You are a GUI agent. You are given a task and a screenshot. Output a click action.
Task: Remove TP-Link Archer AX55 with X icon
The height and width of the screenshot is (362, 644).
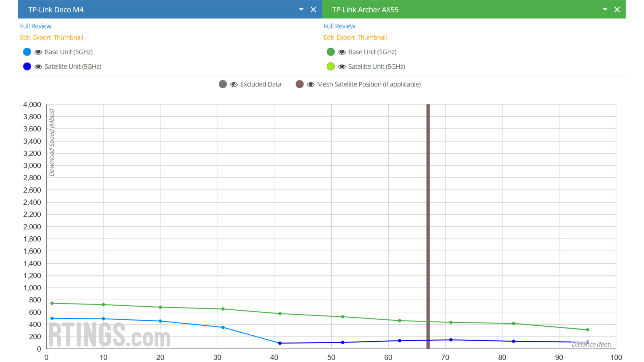pos(617,10)
